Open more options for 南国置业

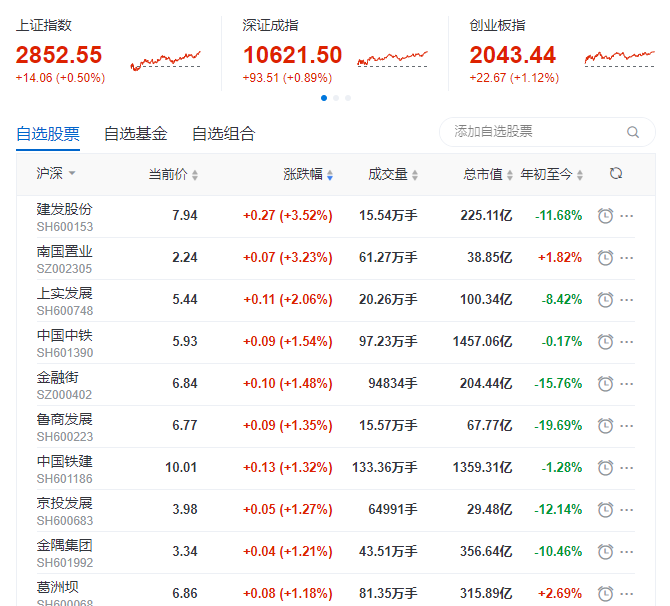[626, 258]
